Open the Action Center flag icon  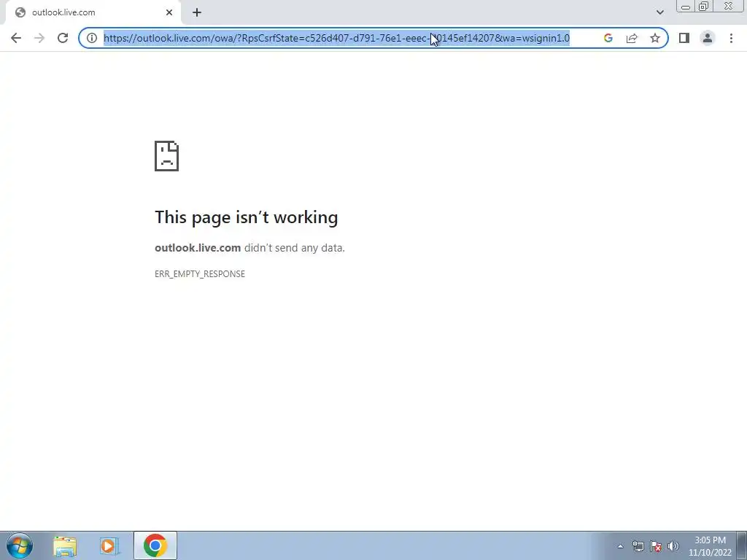(656, 546)
